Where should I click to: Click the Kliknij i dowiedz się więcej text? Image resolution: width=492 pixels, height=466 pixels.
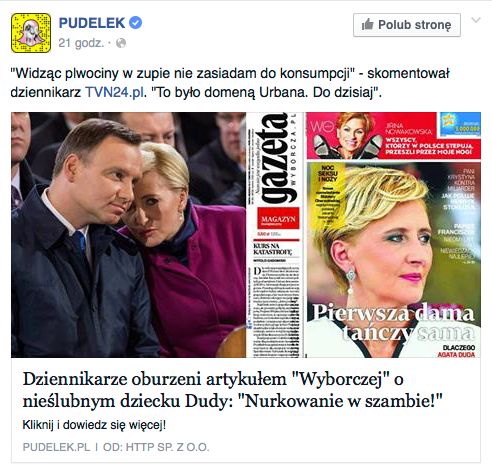(x=94, y=425)
